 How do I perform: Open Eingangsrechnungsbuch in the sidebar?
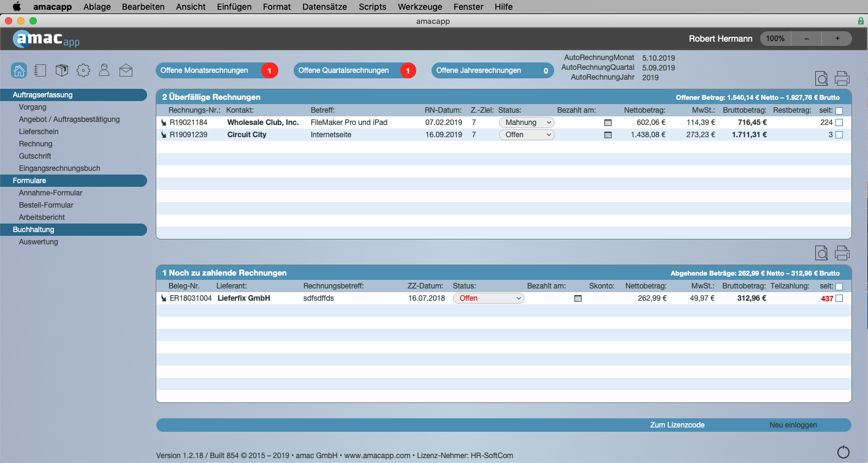tap(59, 168)
